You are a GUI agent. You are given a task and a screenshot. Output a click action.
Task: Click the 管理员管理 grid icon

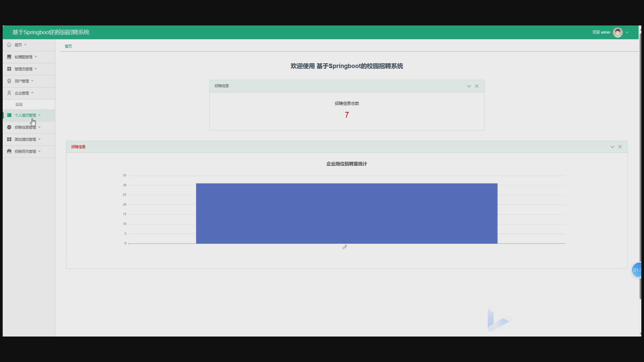(x=9, y=68)
